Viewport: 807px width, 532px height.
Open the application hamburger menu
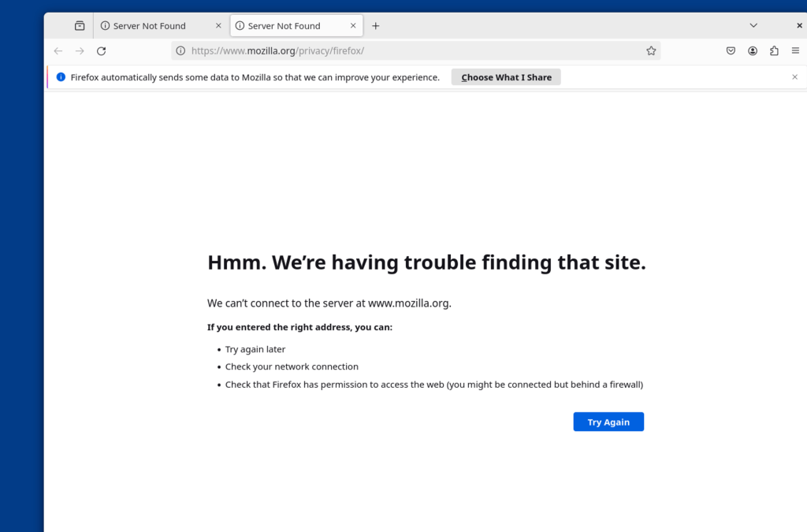pos(796,51)
